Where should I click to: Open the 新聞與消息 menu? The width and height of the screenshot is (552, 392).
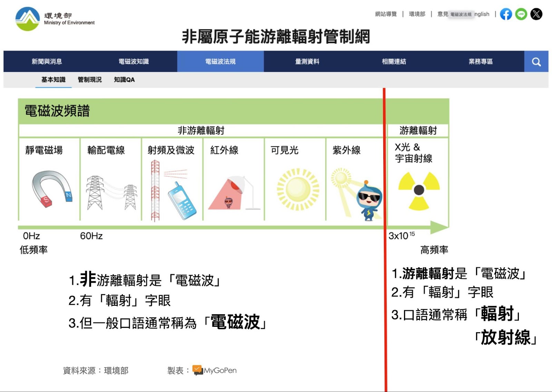pyautogui.click(x=47, y=62)
